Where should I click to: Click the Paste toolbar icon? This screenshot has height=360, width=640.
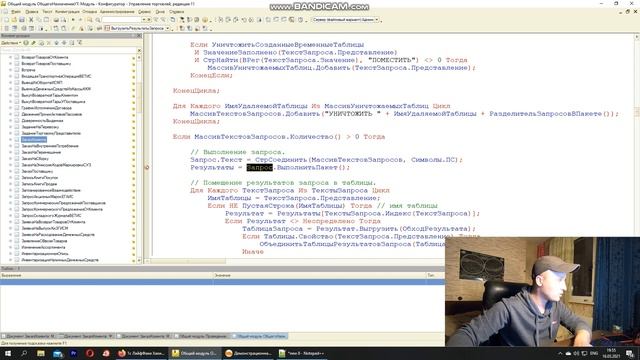(47, 20)
